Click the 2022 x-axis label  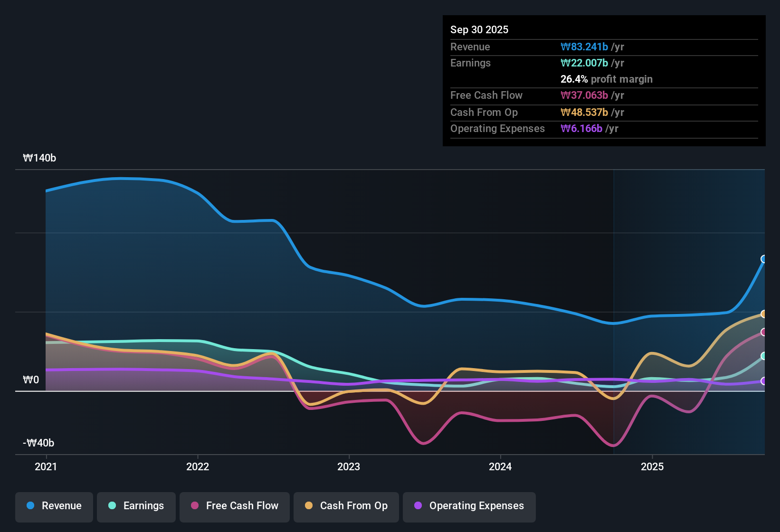[x=198, y=466]
